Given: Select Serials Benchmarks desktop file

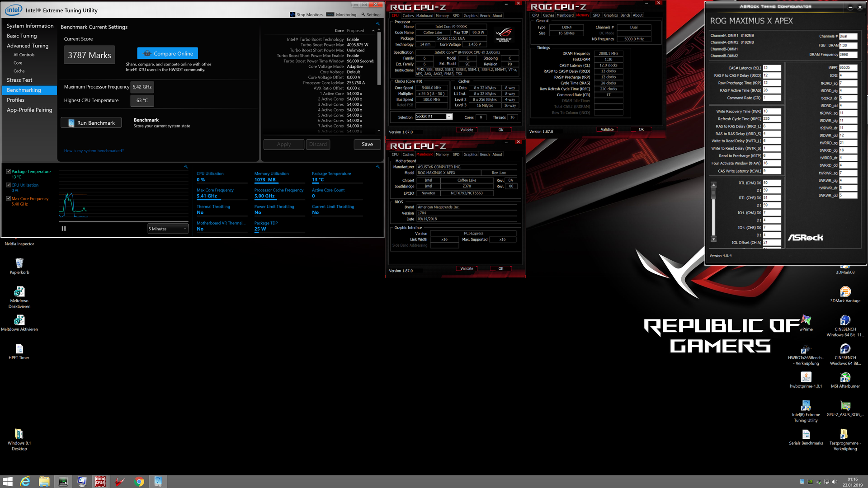Looking at the screenshot, I should click(806, 436).
